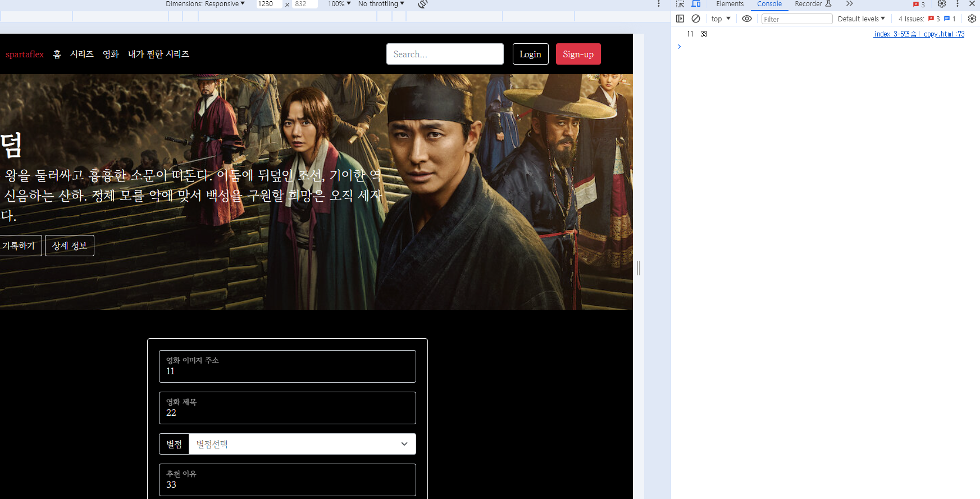Click the 1 improvement issue indicator
980x499 pixels.
point(950,19)
